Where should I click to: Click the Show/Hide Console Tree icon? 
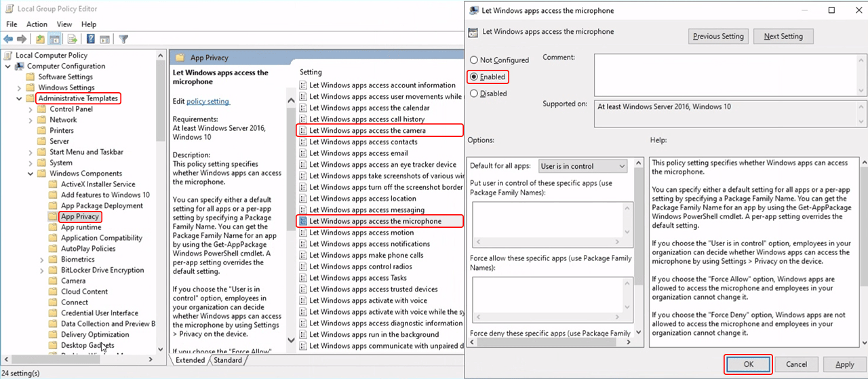[x=54, y=39]
